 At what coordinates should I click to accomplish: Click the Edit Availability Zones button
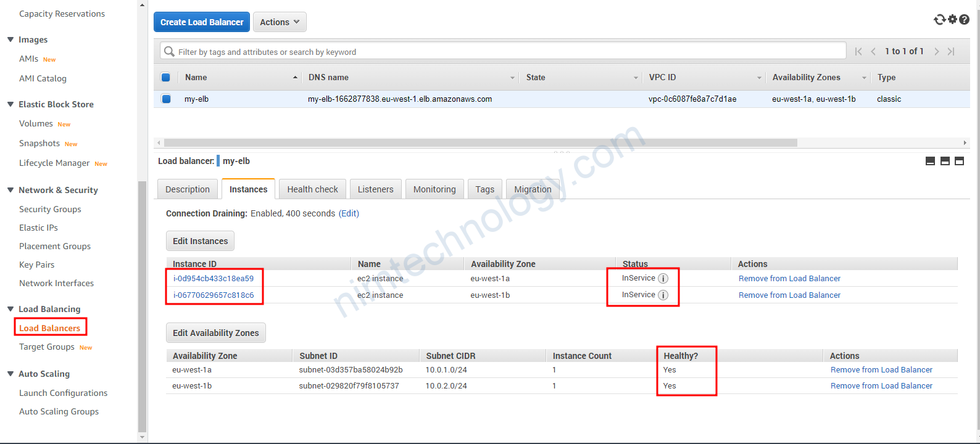point(216,333)
